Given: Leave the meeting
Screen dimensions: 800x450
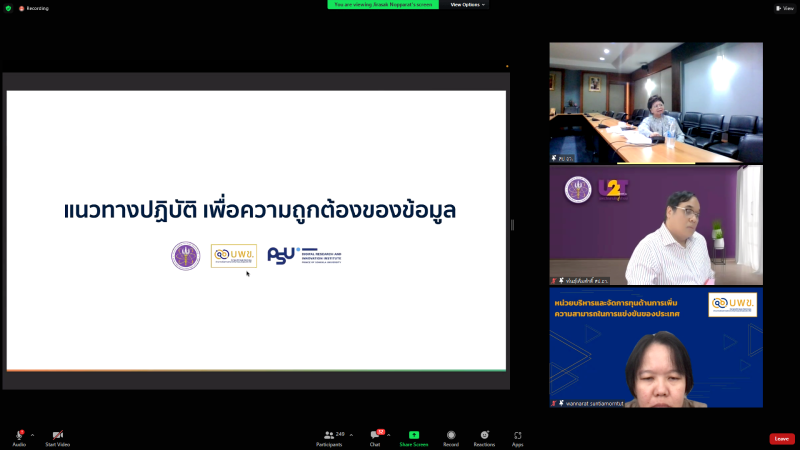Looking at the screenshot, I should 782,438.
